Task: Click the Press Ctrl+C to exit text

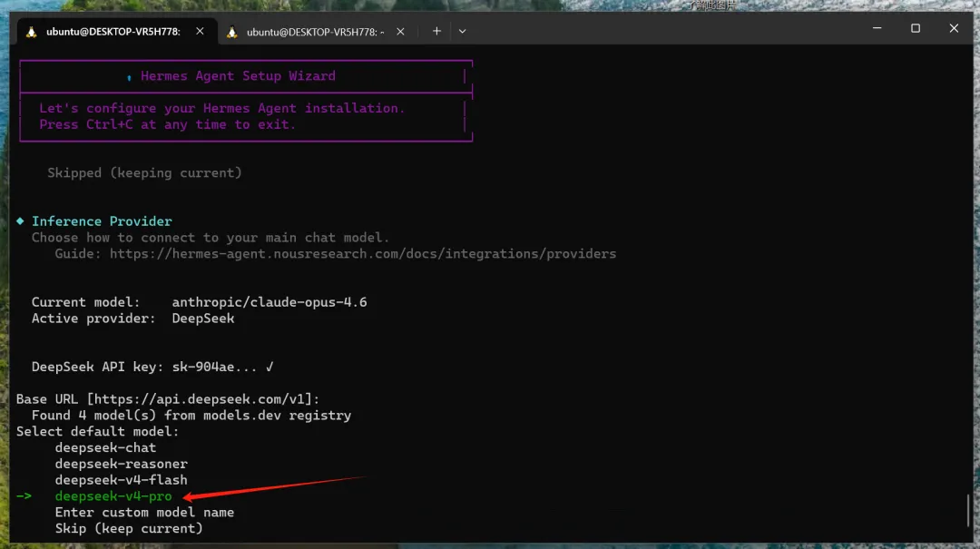Action: pos(168,124)
